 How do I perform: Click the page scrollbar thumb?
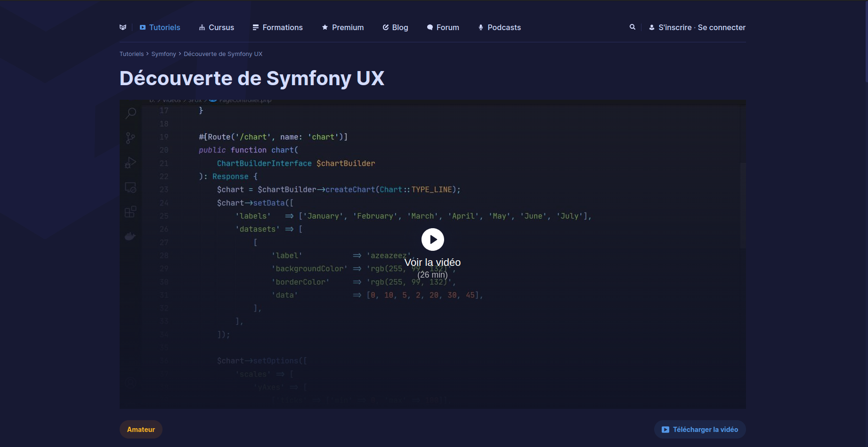pyautogui.click(x=866, y=42)
